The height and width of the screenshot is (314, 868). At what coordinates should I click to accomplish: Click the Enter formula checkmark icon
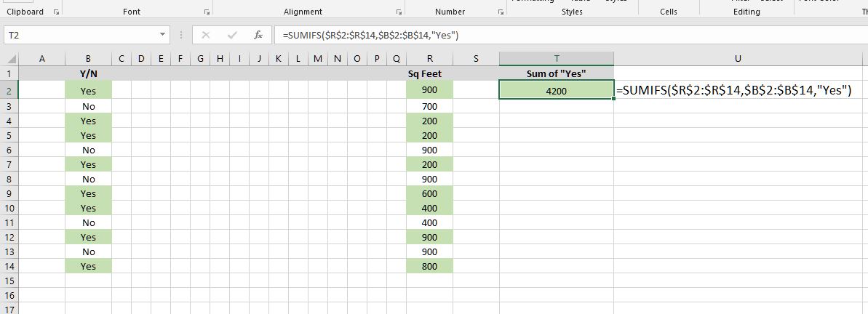(x=233, y=35)
